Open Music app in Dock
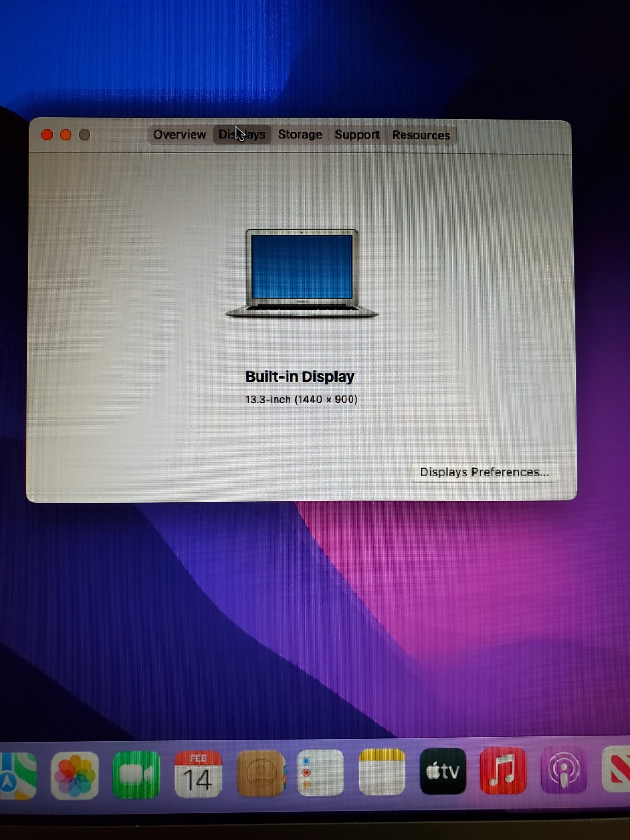This screenshot has height=840, width=630. pyautogui.click(x=503, y=770)
